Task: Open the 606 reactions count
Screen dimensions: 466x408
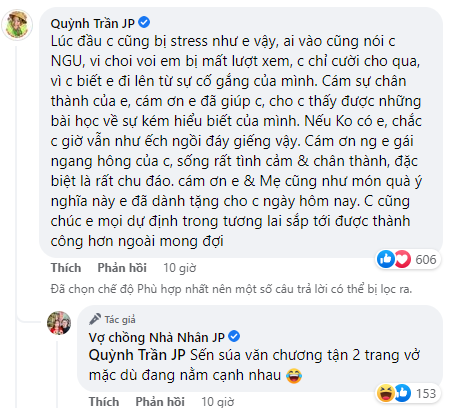Action: 426,259
